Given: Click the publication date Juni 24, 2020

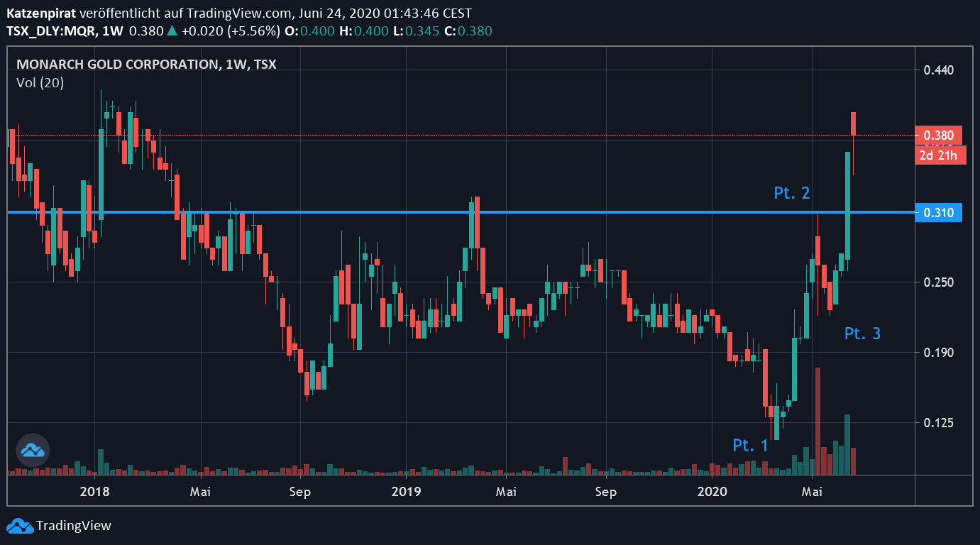Looking at the screenshot, I should pyautogui.click(x=340, y=13).
